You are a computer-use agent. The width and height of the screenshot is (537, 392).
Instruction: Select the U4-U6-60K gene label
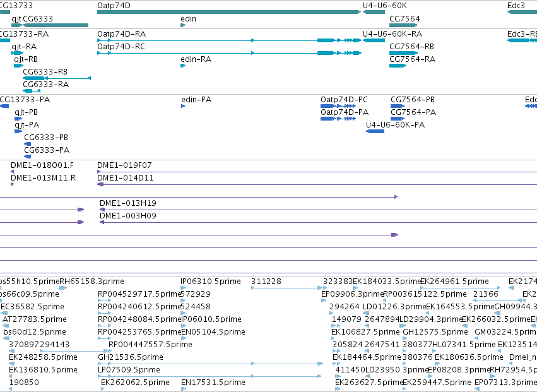pos(385,6)
